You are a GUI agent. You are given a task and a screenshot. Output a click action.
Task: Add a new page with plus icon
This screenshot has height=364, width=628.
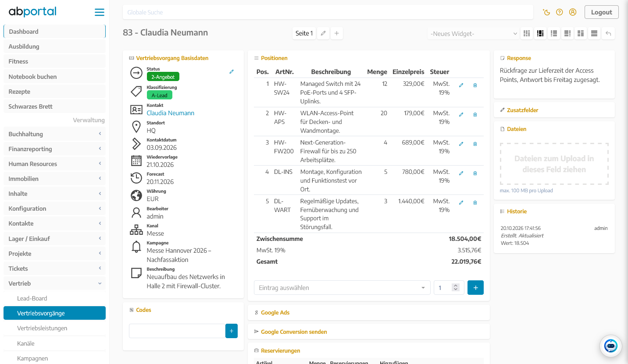click(337, 33)
